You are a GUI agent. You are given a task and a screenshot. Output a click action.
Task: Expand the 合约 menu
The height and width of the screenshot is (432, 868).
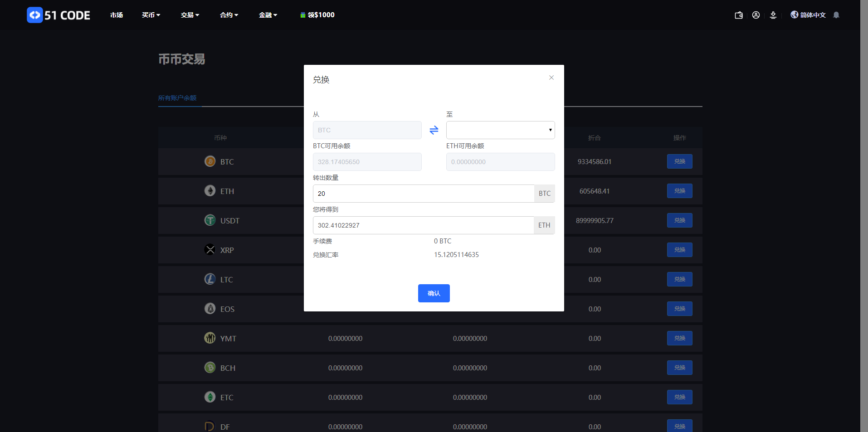[229, 15]
